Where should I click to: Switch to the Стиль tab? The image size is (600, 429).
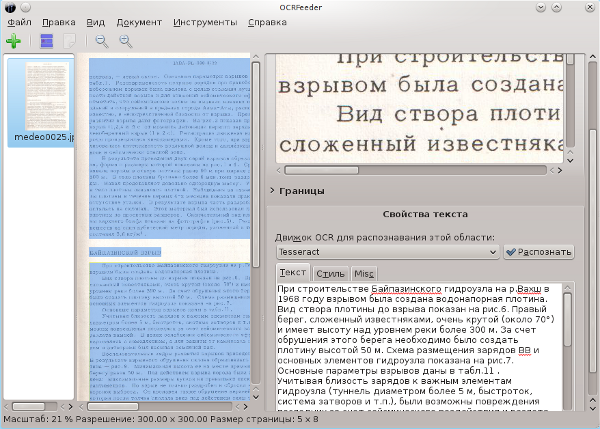[330, 273]
